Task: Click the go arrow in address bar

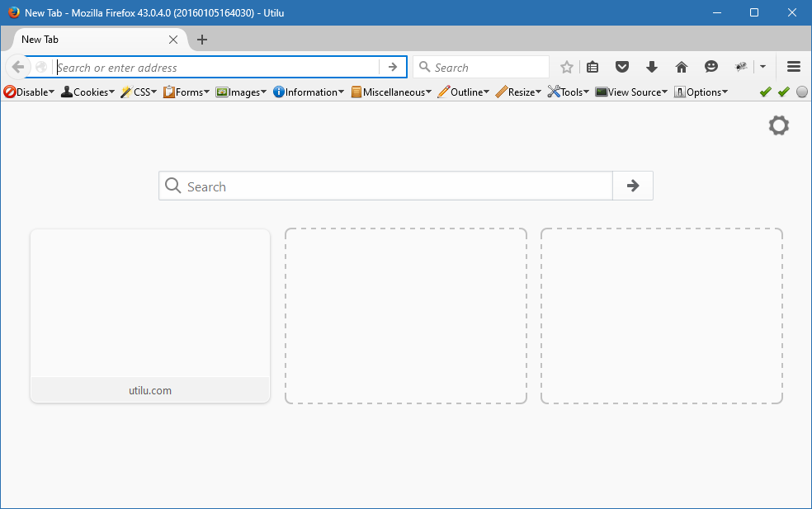Action: click(393, 67)
